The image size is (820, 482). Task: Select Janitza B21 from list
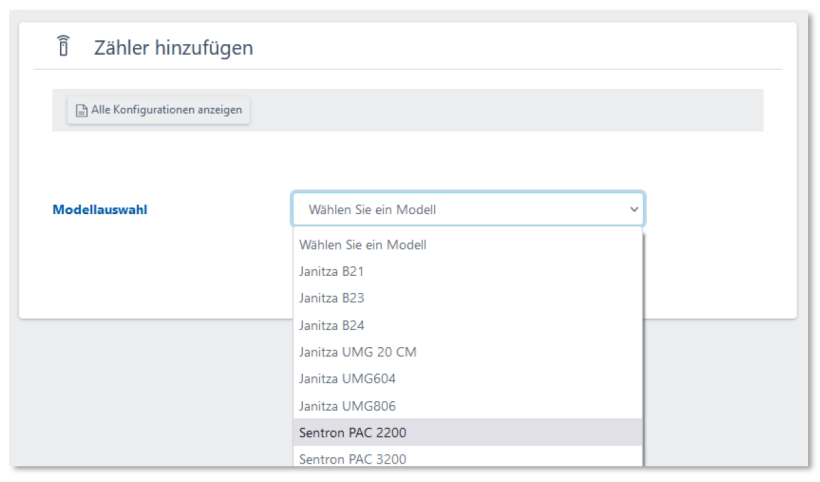(468, 271)
